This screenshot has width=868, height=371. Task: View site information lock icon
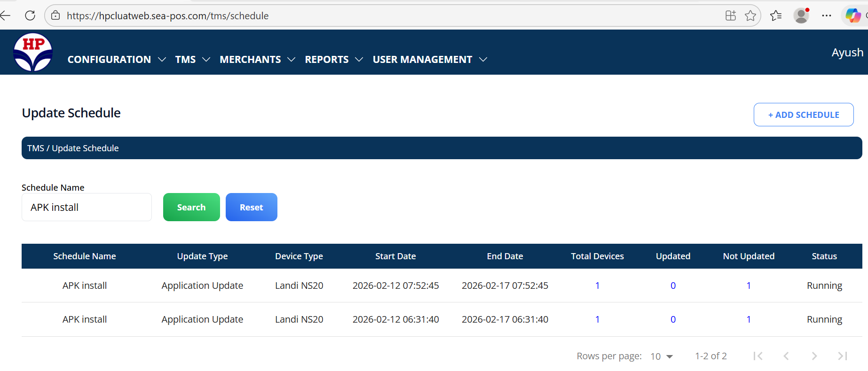pos(55,15)
